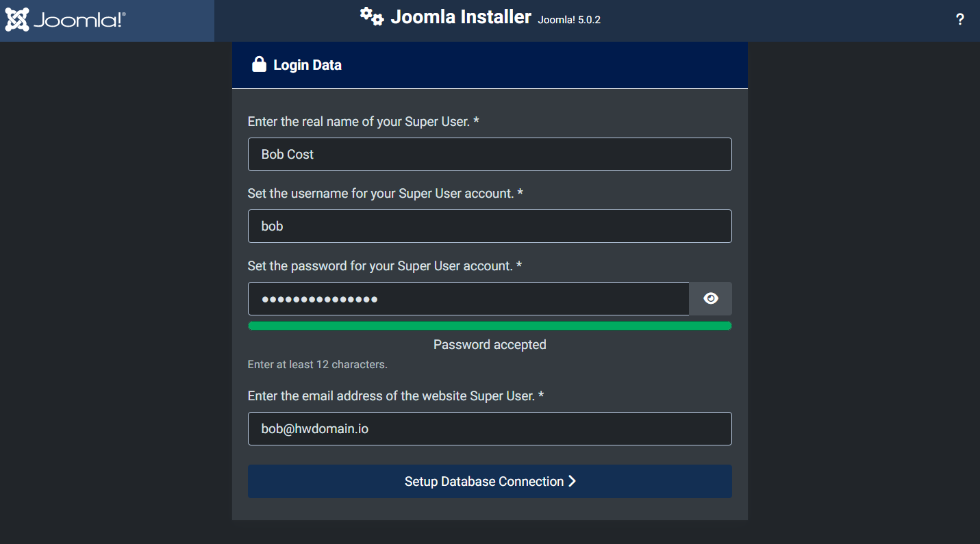Click the Set the password label
The image size is (980, 544).
(x=384, y=265)
